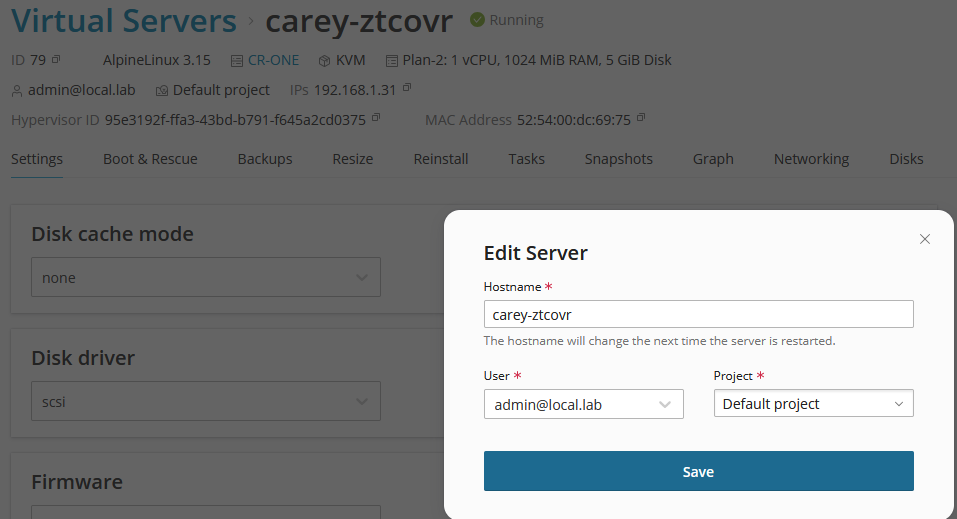Edit the Hostname field carey-ztcovr
The width and height of the screenshot is (957, 519).
699,314
